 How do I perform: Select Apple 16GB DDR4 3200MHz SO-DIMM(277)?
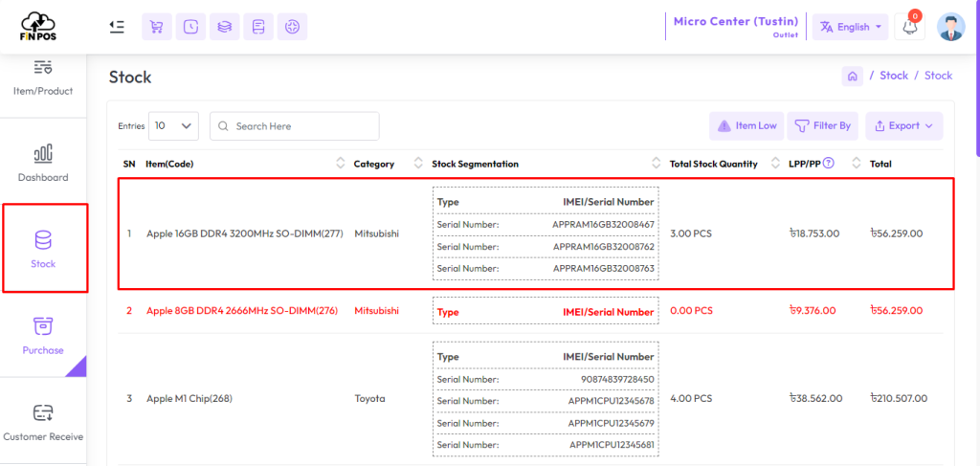coord(245,233)
